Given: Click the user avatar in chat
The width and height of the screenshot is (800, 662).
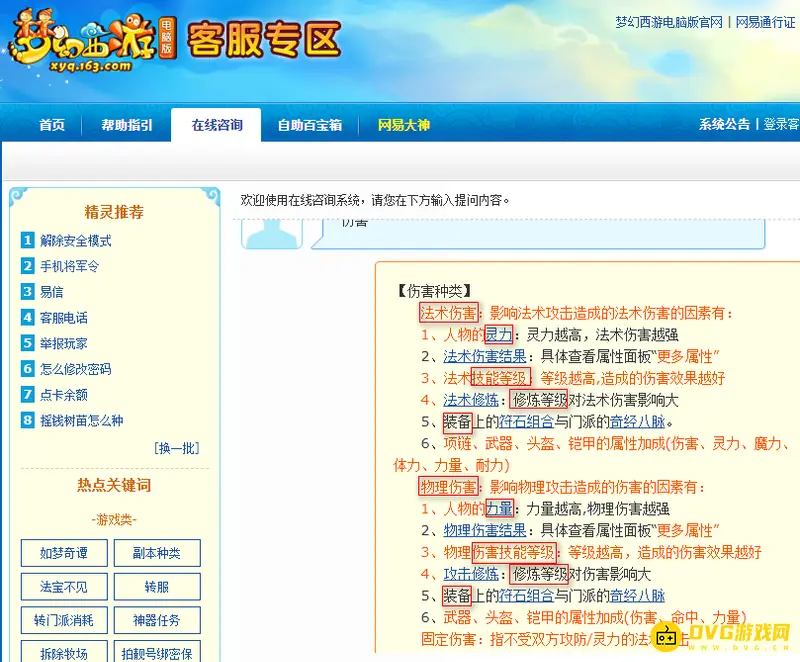Looking at the screenshot, I should click(272, 234).
